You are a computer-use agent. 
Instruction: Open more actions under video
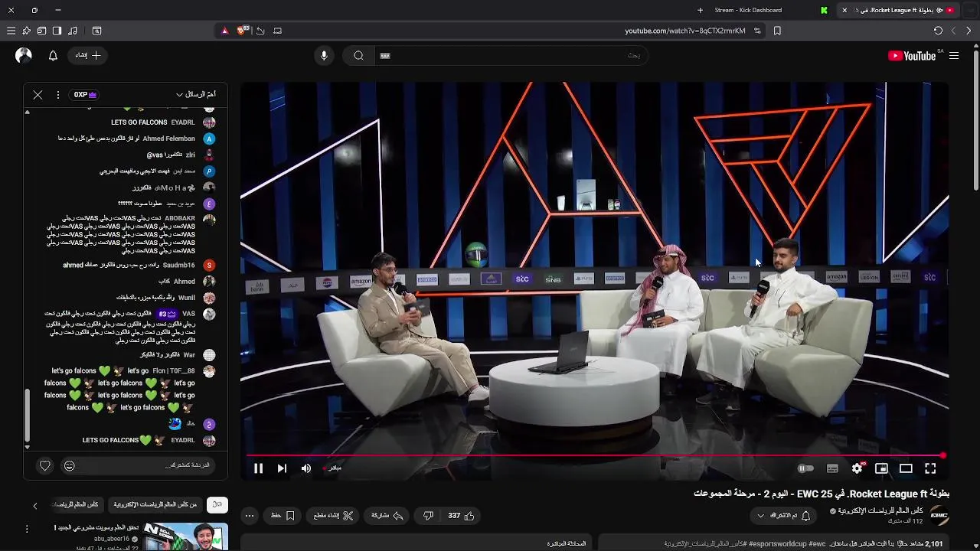[x=250, y=516]
